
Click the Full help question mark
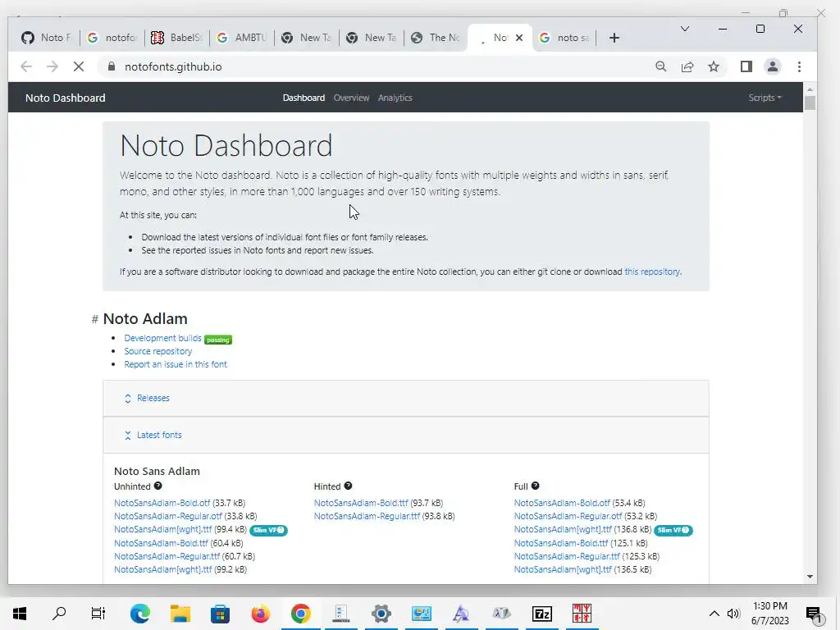(535, 486)
